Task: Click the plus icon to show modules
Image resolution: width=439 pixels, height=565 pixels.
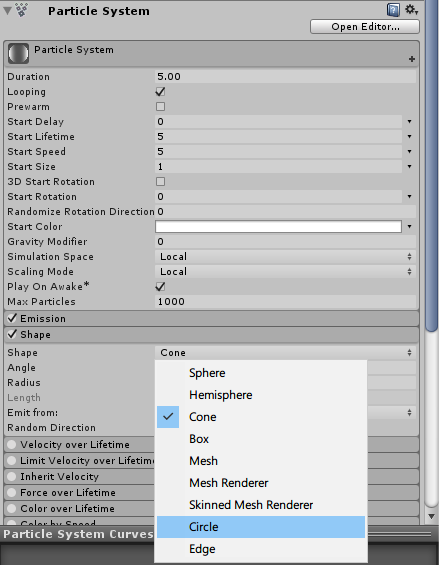Action: 412,59
